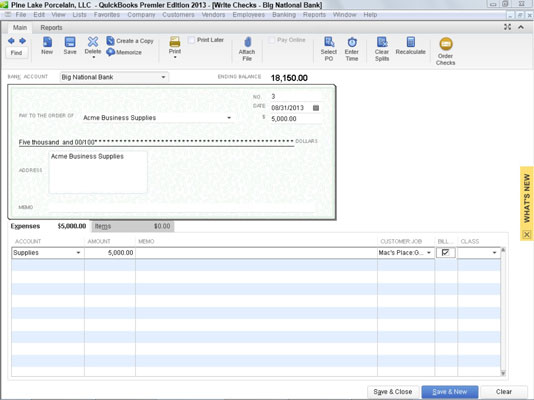
Task: Click the Save & Close button
Action: (x=393, y=392)
